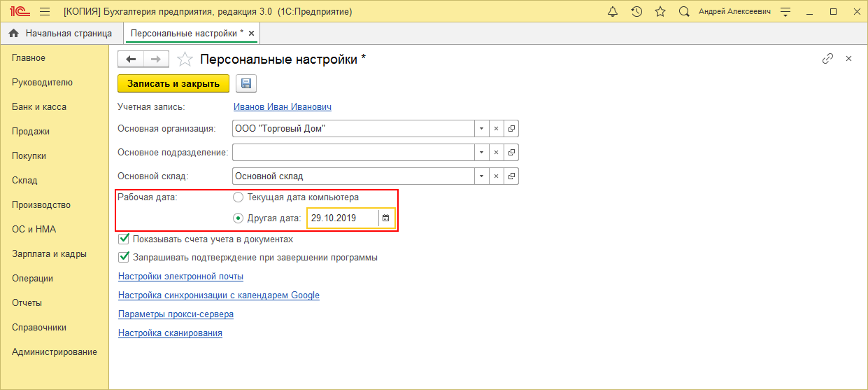Click Записать и закрыть button
Screen dimensions: 868x390
pyautogui.click(x=173, y=84)
